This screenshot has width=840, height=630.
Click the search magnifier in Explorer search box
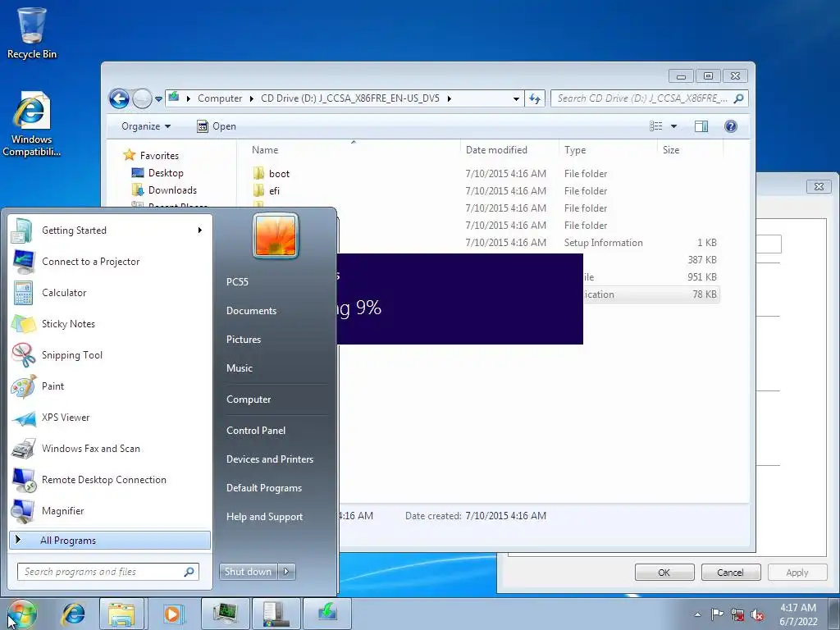(739, 98)
